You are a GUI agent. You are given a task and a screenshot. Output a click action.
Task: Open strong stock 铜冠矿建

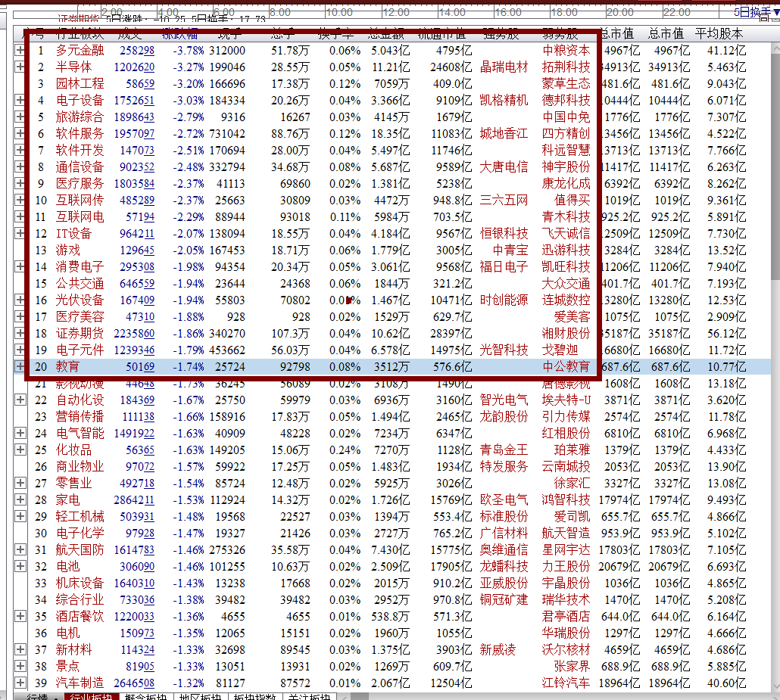tap(504, 600)
